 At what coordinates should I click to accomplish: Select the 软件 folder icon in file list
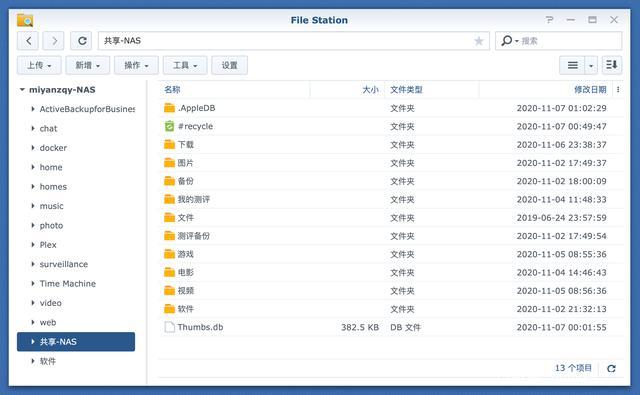(x=169, y=308)
